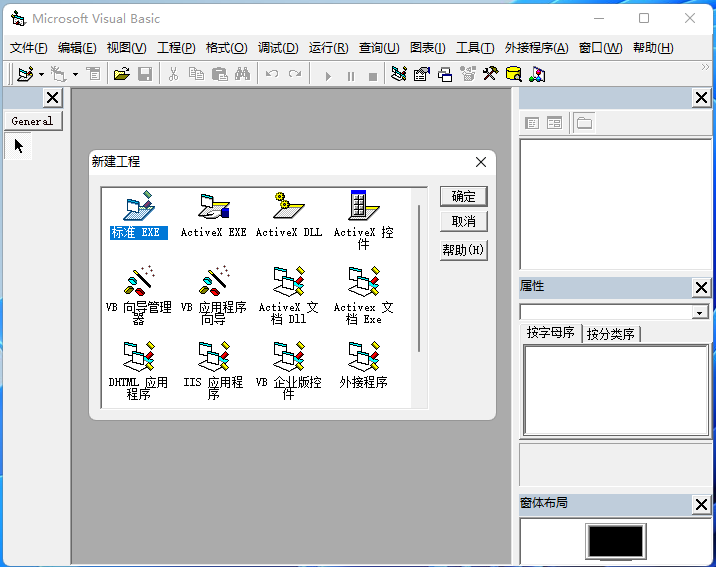This screenshot has width=716, height=567.
Task: Click the View Object icon in project panel
Action: (554, 123)
